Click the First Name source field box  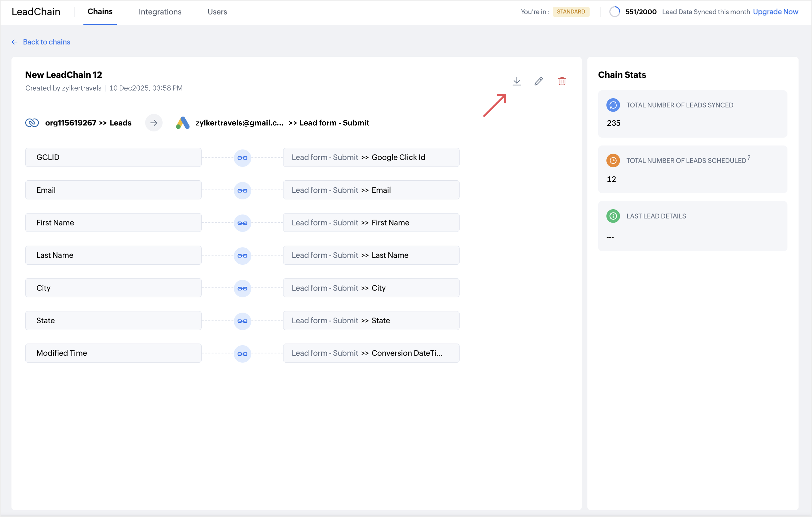(x=113, y=223)
